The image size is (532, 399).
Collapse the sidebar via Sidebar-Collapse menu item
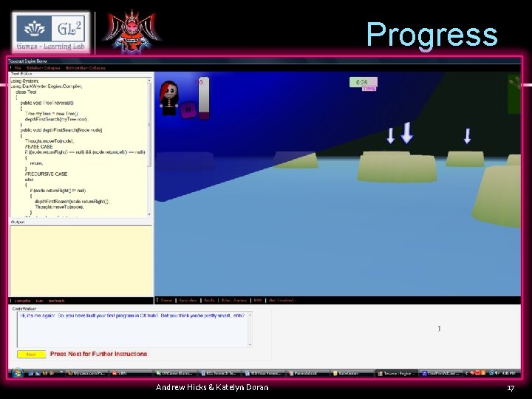(43, 68)
